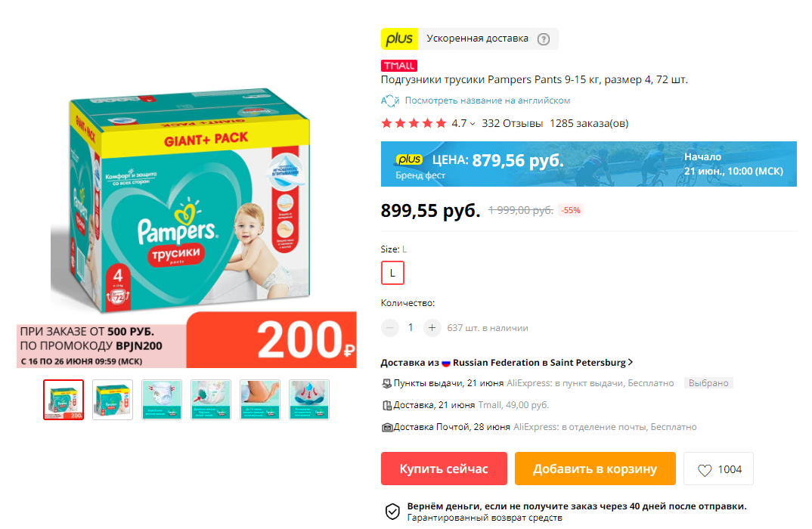
Task: Choose Tmall Доставка for 49,00 руб.
Action: (465, 405)
